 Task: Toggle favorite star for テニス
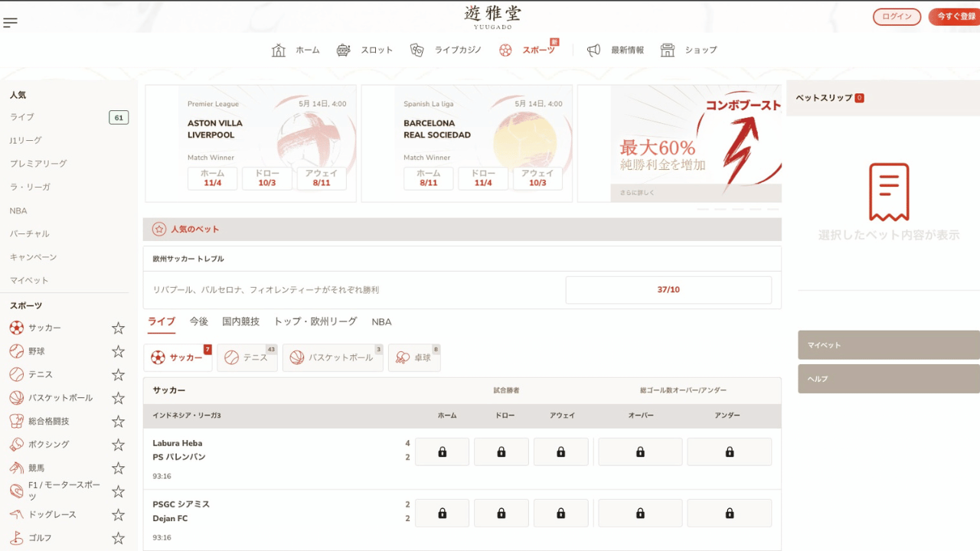118,375
